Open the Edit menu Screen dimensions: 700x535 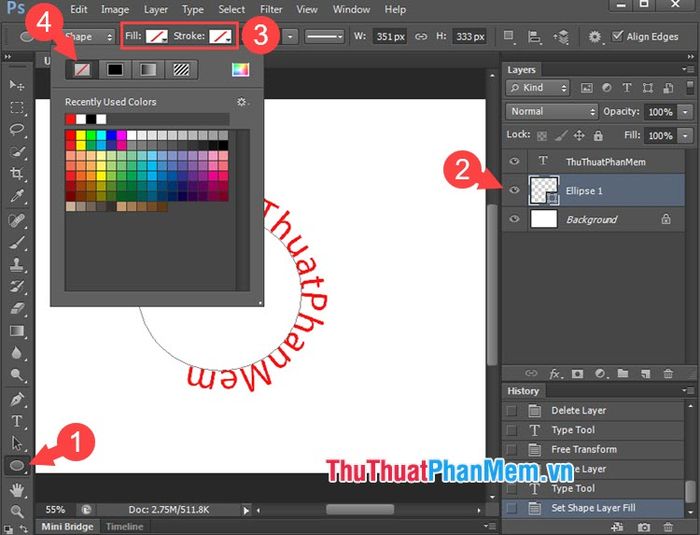[x=79, y=9]
